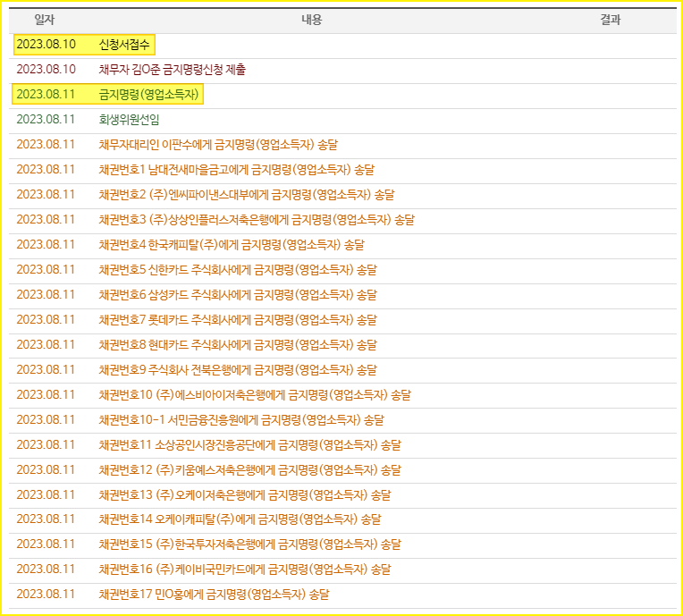Viewport: 683px width, 616px height.
Task: Select 채권번호10-1 서민금융진흥원 entry
Action: (241, 420)
